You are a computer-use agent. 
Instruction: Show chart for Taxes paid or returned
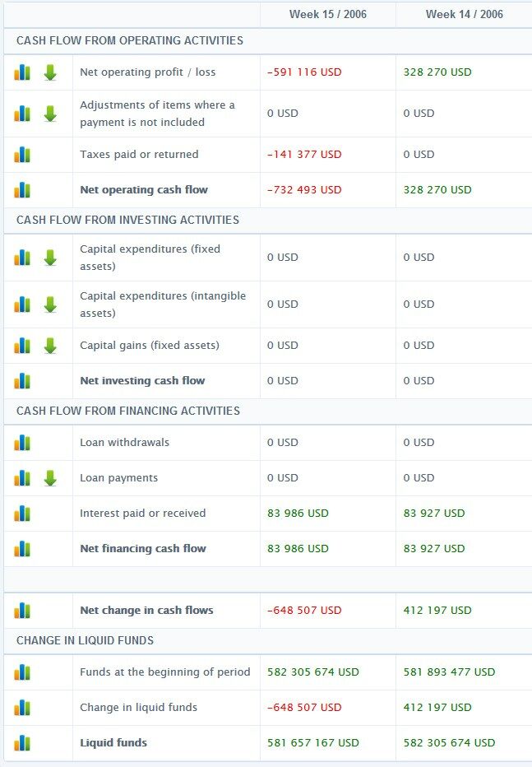pos(22,155)
